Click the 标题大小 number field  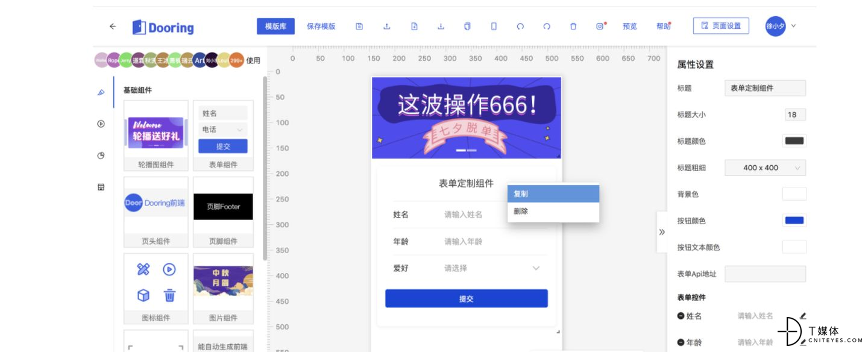click(795, 115)
